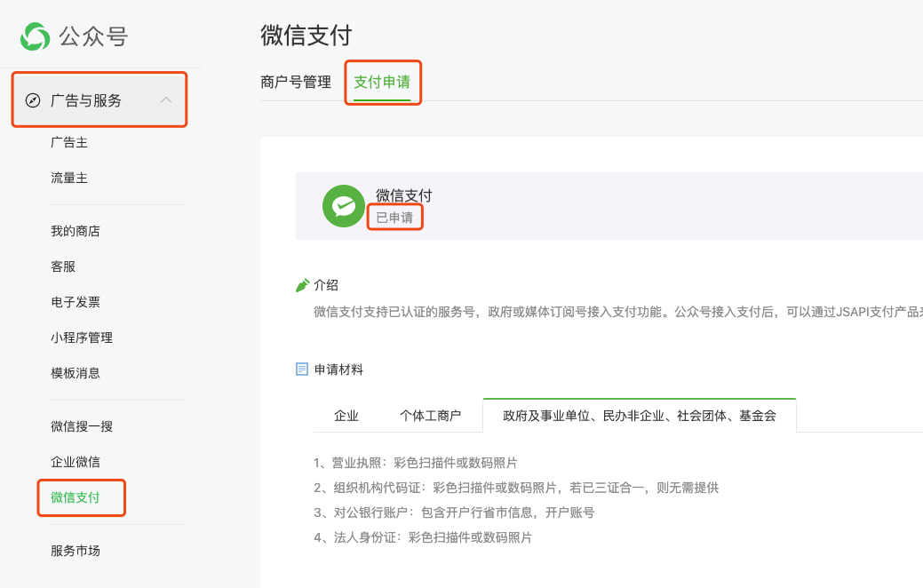Click the 微信支付 page heading
Image resolution: width=923 pixels, height=588 pixels.
point(306,36)
